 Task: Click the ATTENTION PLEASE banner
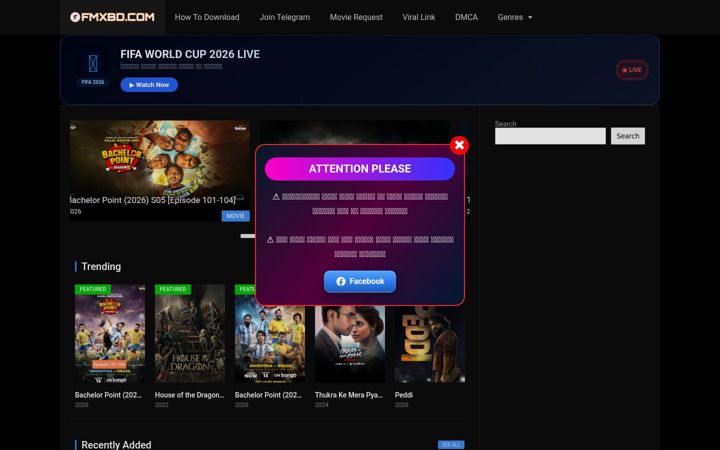tap(360, 169)
